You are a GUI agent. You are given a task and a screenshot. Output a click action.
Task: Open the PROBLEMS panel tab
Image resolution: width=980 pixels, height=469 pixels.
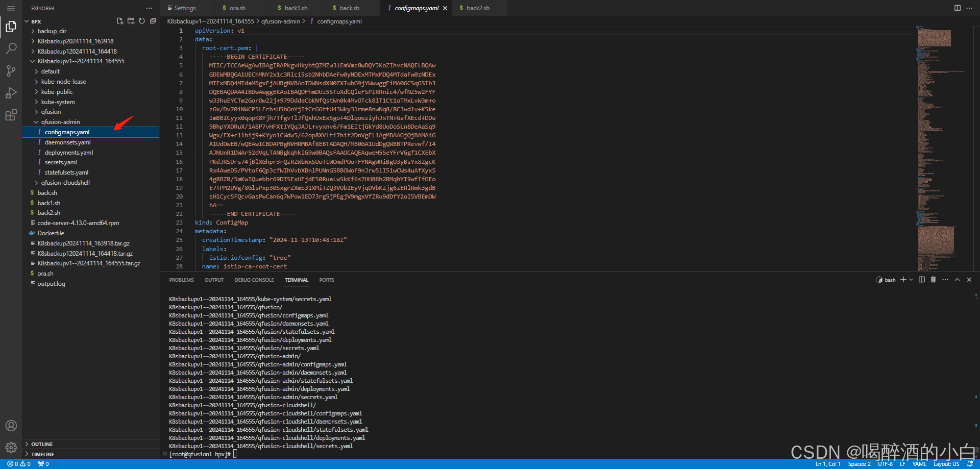pyautogui.click(x=181, y=280)
